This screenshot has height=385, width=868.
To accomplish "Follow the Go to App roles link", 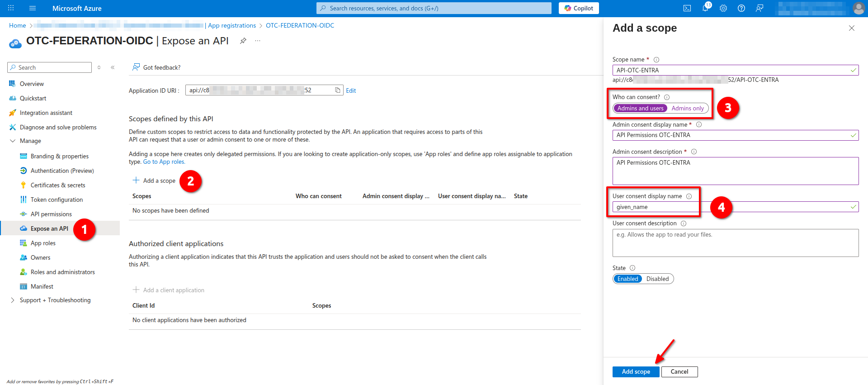I will [x=164, y=162].
